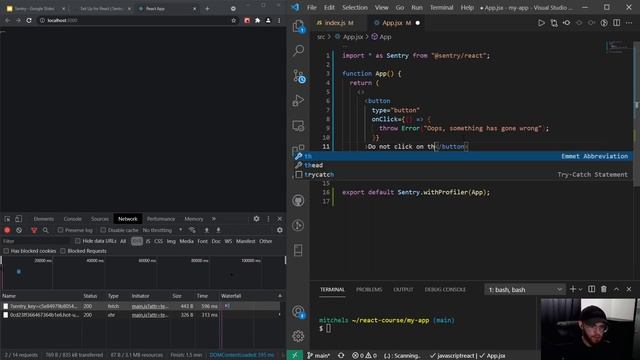The image size is (640, 360).
Task: Open the Search view in VS Code
Action: click(298, 51)
